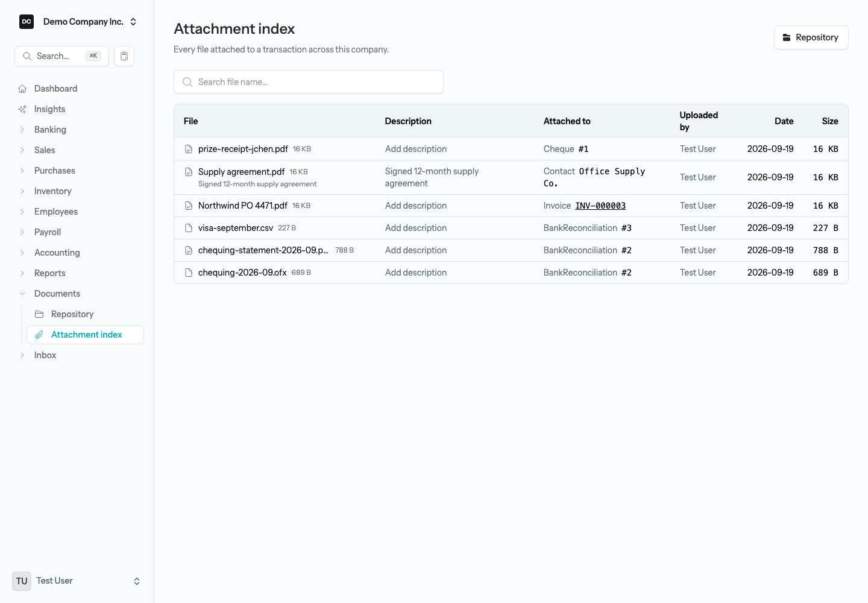Viewport: 868px width, 603px height.
Task: Click file icon for chequing-statement-2026-09 PDF
Action: point(189,250)
